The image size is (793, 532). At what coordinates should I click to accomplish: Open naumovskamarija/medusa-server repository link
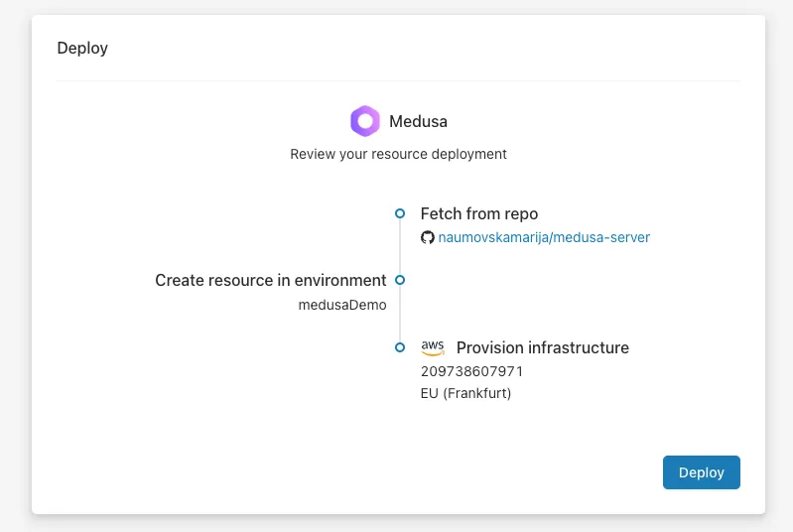coord(544,237)
